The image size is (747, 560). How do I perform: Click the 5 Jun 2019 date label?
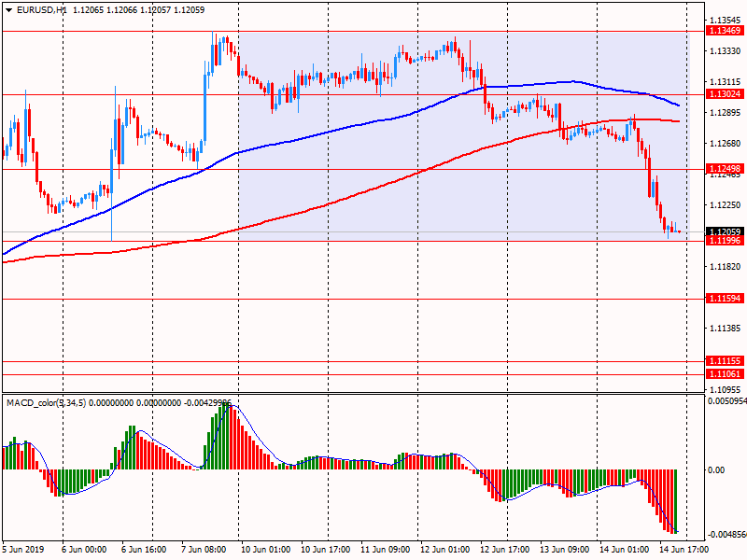[x=23, y=550]
